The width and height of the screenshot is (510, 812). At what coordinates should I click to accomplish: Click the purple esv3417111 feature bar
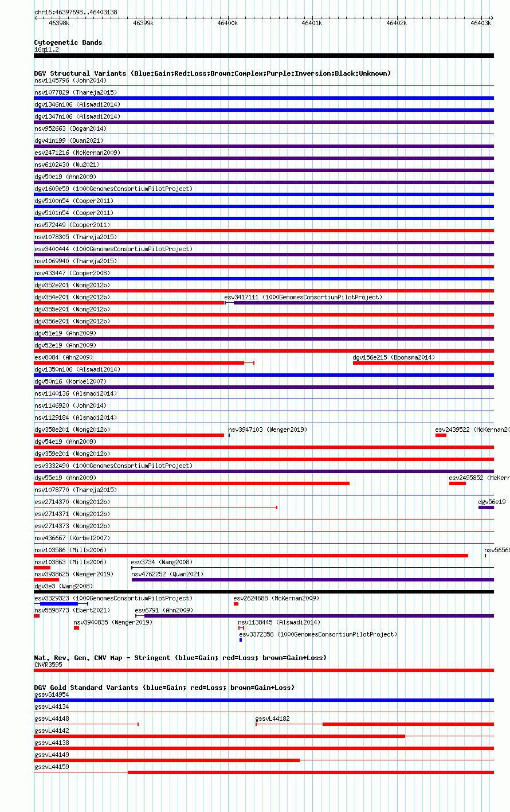pyautogui.click(x=364, y=303)
